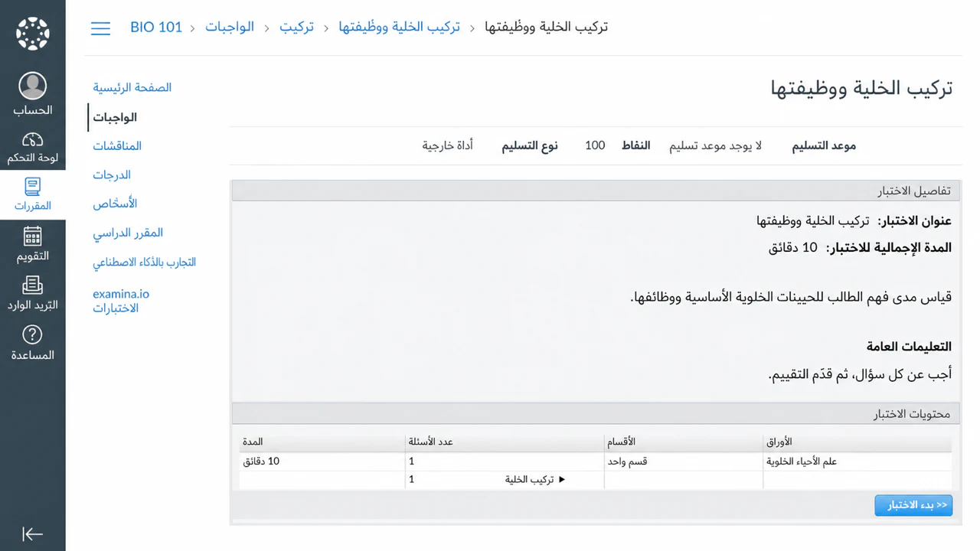The width and height of the screenshot is (980, 551).
Task: Click the عدد الأسئلة column header
Action: [x=505, y=442]
